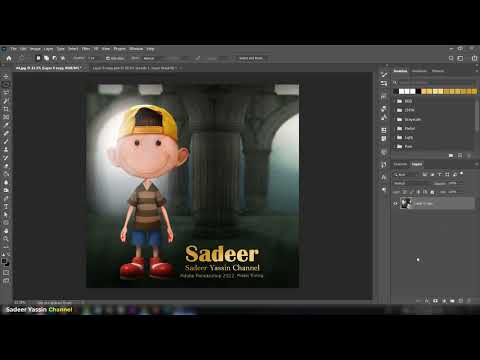Toggle visibility eye of the layer
The width and height of the screenshot is (480, 360).
pos(395,203)
